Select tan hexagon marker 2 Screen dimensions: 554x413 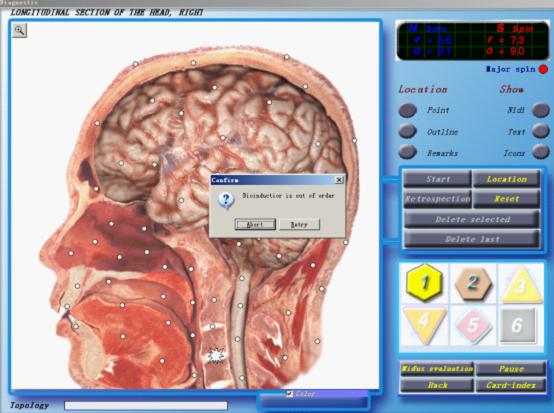[473, 283]
